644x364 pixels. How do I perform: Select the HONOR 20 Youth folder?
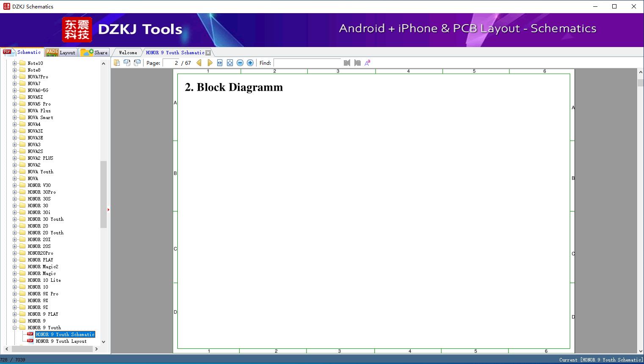45,233
